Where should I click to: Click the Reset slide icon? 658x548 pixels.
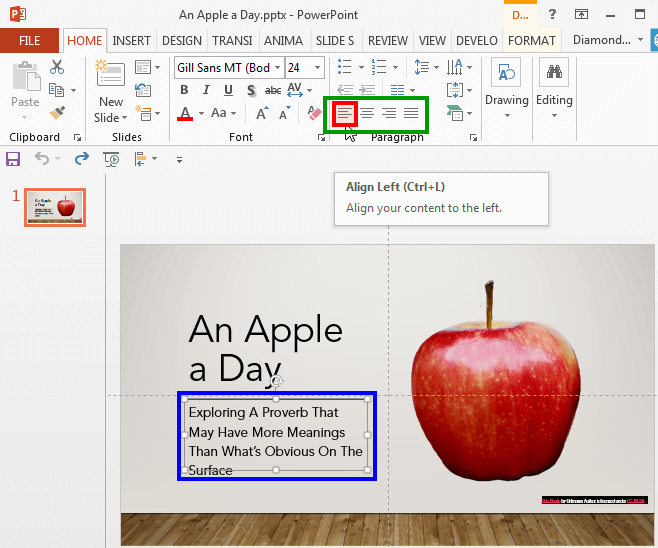142,90
